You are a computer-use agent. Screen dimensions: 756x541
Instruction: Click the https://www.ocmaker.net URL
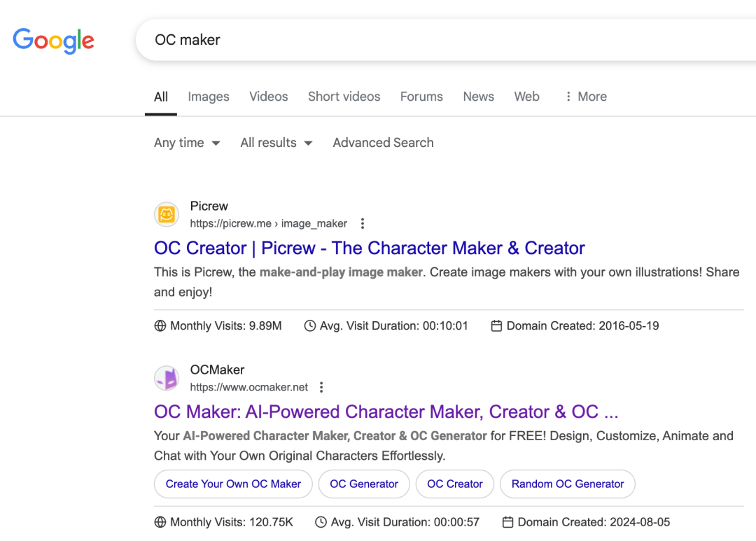248,387
